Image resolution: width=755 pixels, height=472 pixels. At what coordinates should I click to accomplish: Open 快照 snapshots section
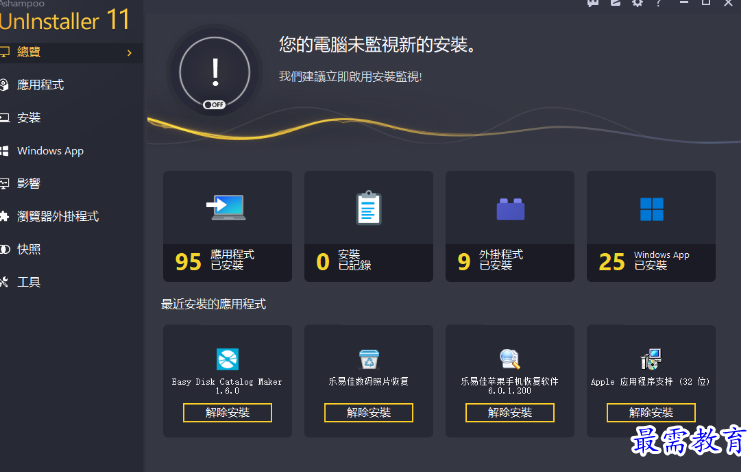[29, 249]
